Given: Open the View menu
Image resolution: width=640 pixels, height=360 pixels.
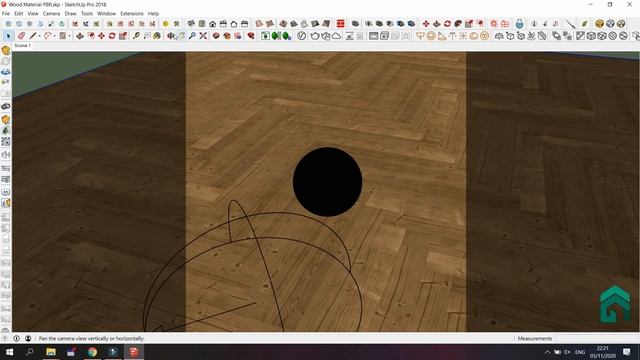Looking at the screenshot, I should point(33,13).
